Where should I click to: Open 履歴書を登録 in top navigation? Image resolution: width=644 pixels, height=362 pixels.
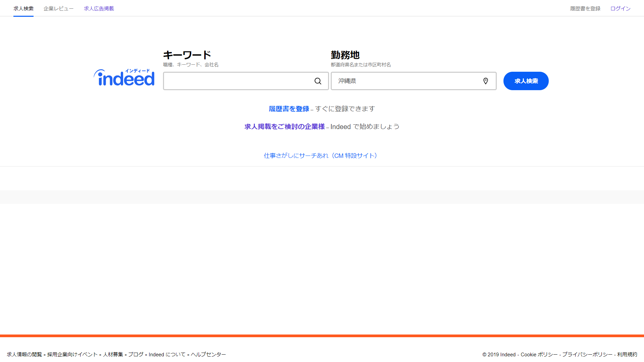coord(585,8)
